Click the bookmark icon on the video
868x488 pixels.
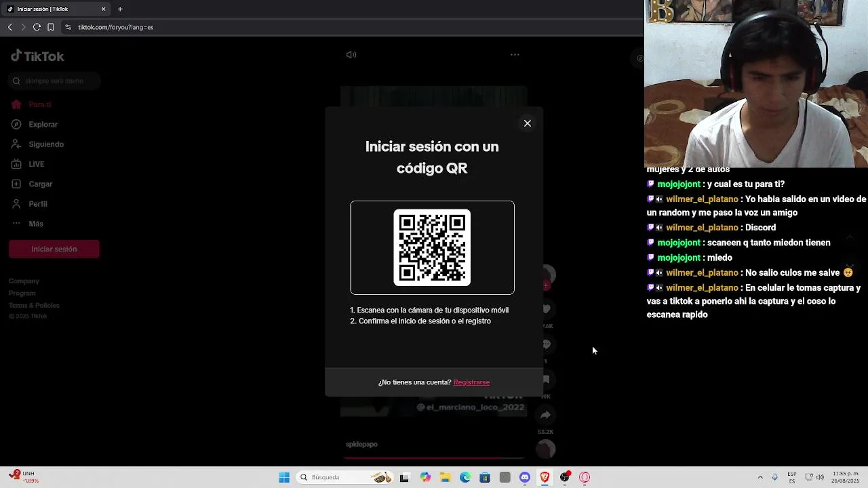click(x=546, y=380)
